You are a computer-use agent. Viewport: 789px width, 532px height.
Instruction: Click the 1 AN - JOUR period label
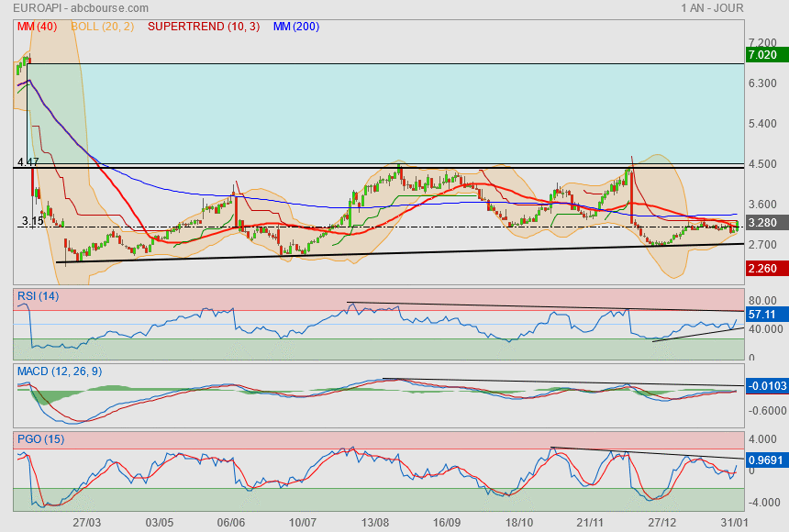click(x=712, y=8)
